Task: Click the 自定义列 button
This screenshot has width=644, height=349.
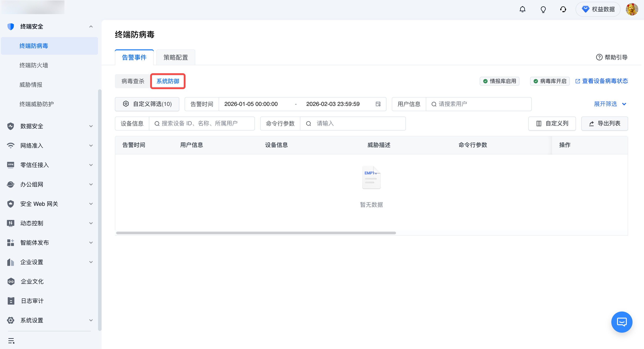Action: tap(552, 123)
